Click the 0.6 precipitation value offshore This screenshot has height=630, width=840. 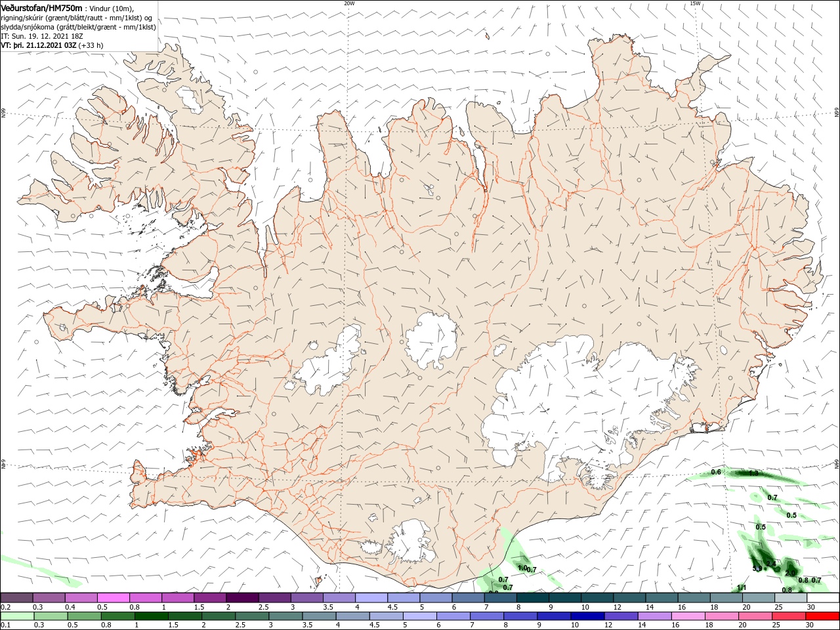(x=717, y=472)
